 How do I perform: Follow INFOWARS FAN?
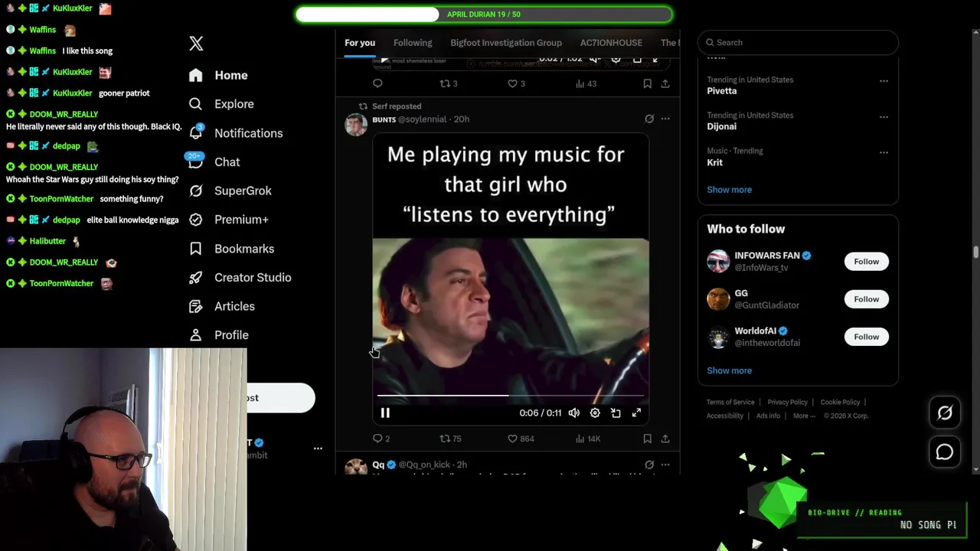point(867,262)
